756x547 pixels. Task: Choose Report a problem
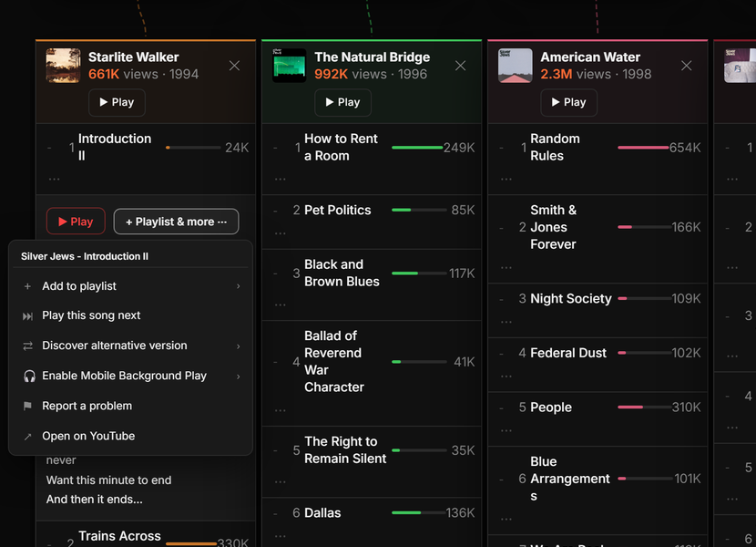coord(130,406)
